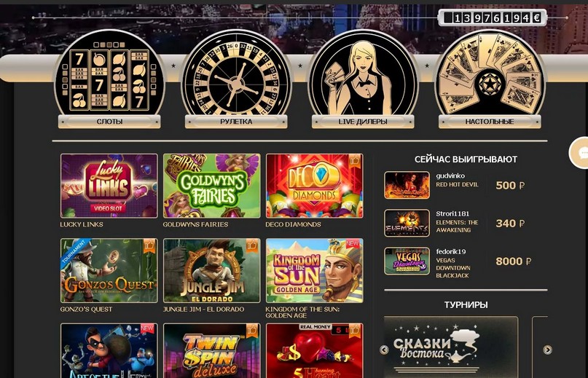Select the НАСТОЛЬНЫЕ category tab
This screenshot has height=378, width=588.
point(490,122)
